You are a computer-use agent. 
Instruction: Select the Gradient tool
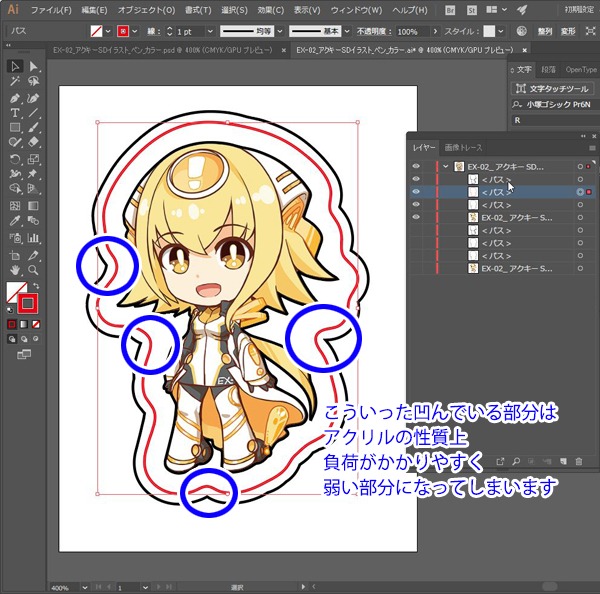pyautogui.click(x=33, y=206)
